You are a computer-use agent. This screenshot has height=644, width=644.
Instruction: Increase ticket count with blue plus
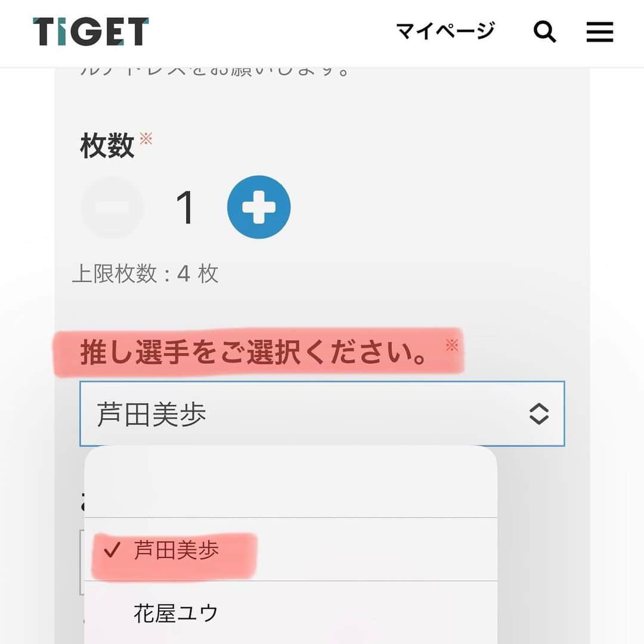(259, 207)
